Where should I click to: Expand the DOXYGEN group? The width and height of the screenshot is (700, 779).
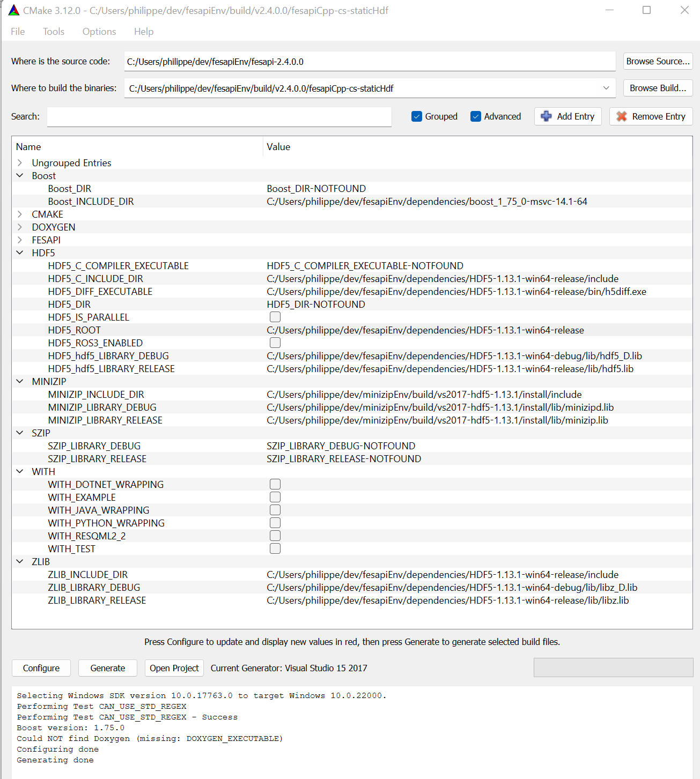click(x=20, y=227)
